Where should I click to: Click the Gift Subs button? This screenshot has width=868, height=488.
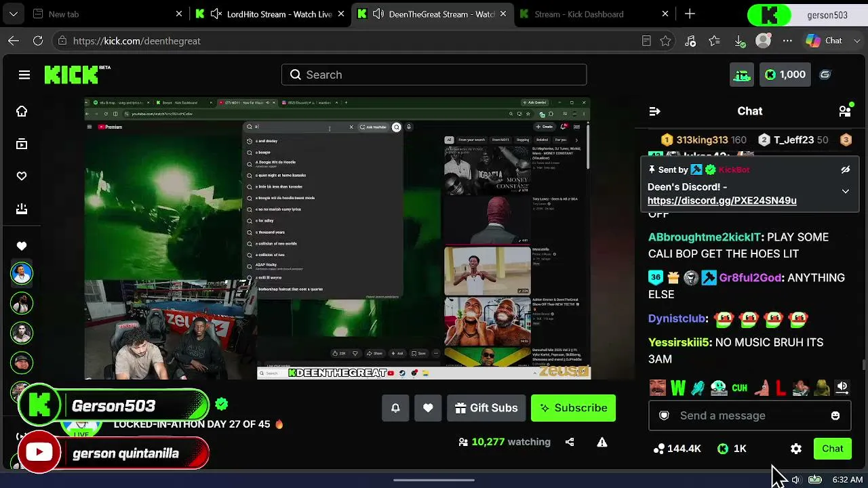pyautogui.click(x=486, y=408)
